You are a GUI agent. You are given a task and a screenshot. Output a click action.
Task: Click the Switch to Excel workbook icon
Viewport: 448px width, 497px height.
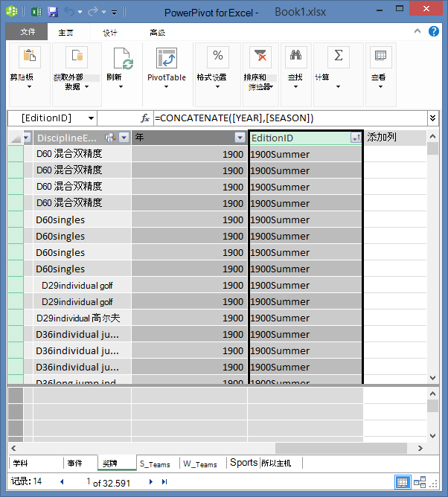[36, 12]
